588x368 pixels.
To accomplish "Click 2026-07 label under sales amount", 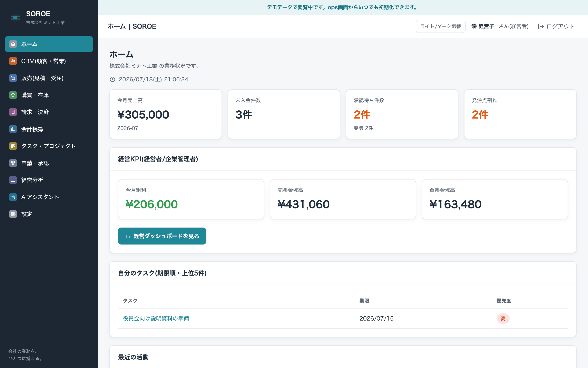I will 128,128.
